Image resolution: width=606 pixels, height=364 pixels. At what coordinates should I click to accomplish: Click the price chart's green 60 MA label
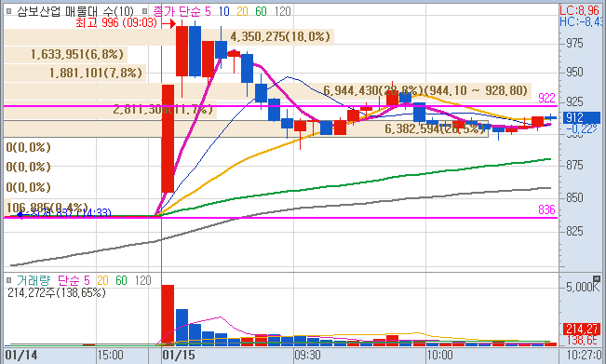[x=261, y=11]
